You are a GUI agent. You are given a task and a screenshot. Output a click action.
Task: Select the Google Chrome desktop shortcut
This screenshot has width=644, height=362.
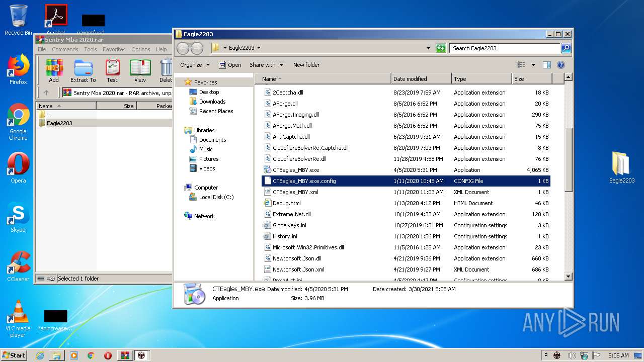click(18, 122)
